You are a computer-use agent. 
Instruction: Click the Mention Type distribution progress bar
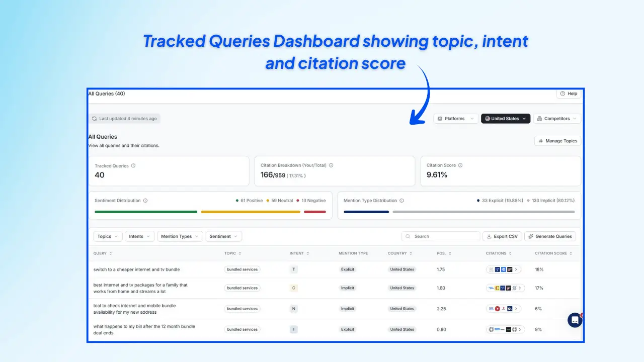click(458, 212)
